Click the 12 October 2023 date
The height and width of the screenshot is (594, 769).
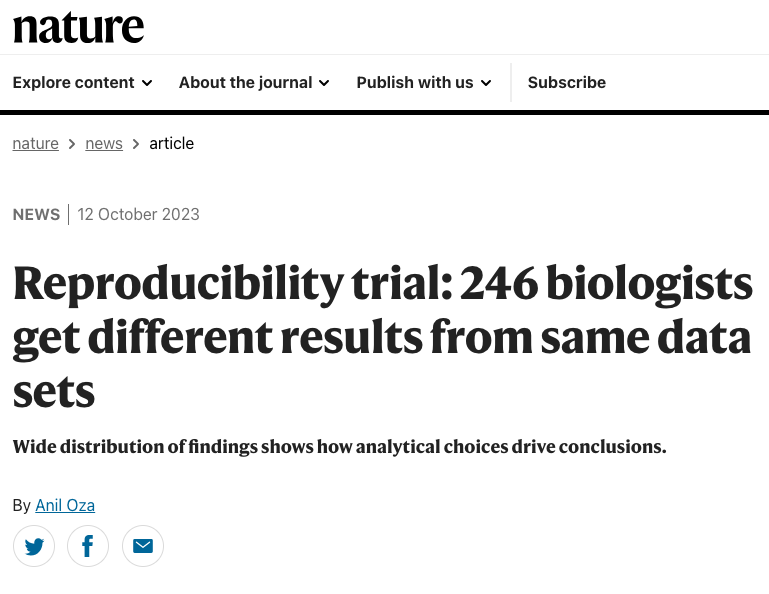138,214
